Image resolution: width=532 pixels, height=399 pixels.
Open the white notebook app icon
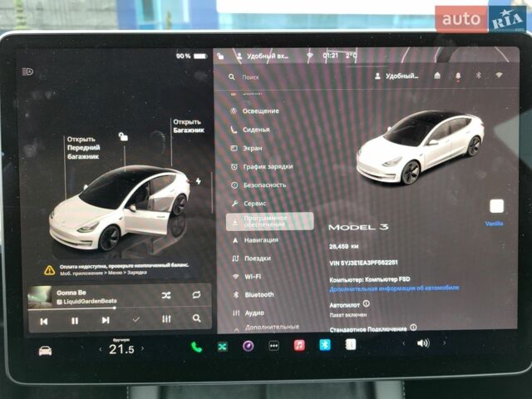[x=350, y=344]
